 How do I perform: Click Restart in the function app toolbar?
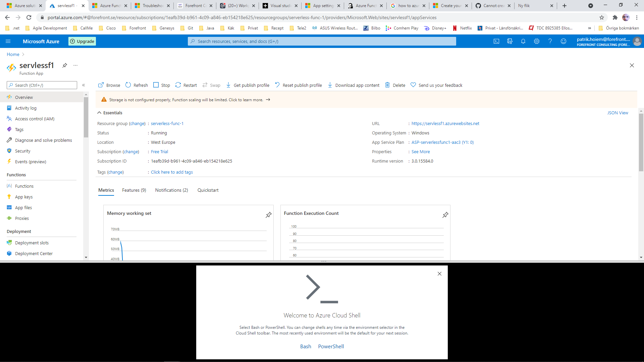click(x=186, y=85)
